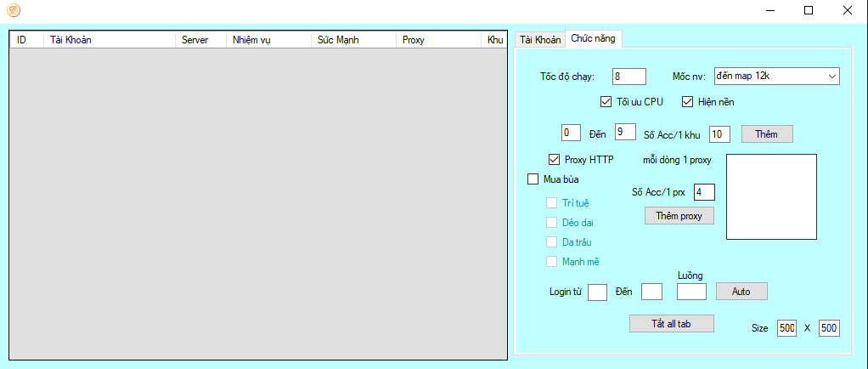The image size is (868, 369).
Task: Click the Server column header
Action: tap(200, 40)
